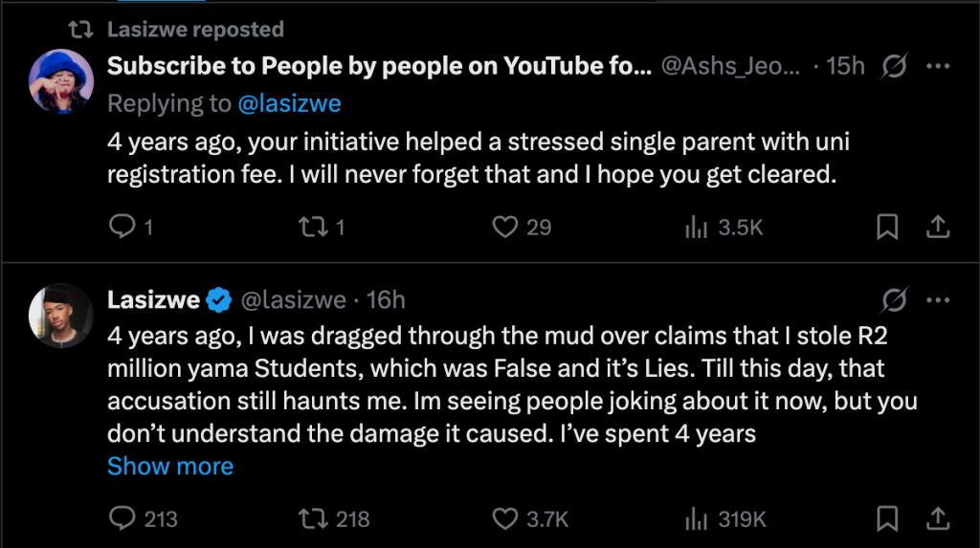The width and height of the screenshot is (980, 548).
Task: Open more options on the 15h tweet
Action: point(939,66)
